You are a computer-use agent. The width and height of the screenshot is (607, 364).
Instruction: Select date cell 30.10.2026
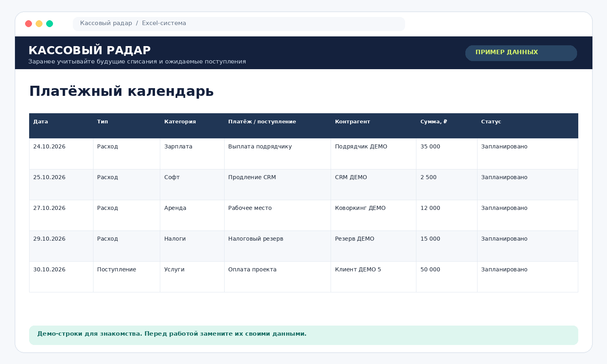point(61,277)
